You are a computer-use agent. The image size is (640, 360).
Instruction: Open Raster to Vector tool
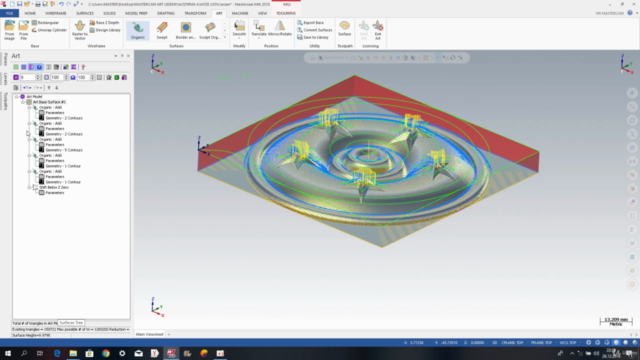(80, 30)
